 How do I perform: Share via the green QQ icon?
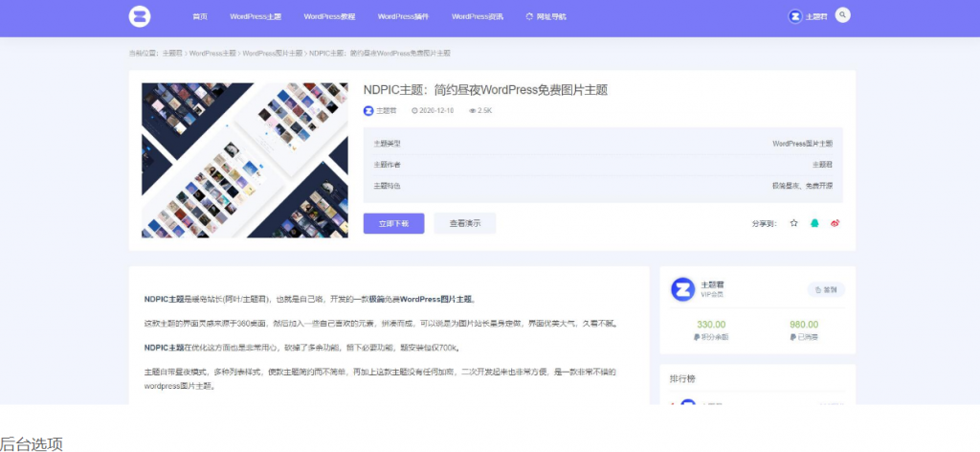click(x=814, y=223)
